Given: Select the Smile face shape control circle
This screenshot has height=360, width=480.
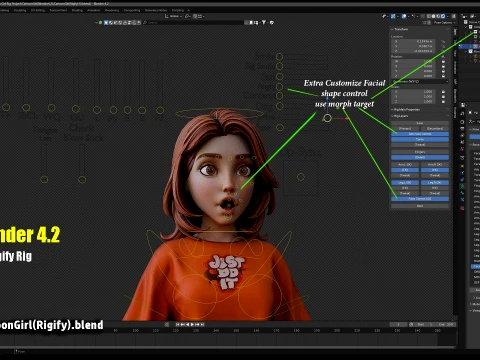Looking at the screenshot, I should click(279, 57).
